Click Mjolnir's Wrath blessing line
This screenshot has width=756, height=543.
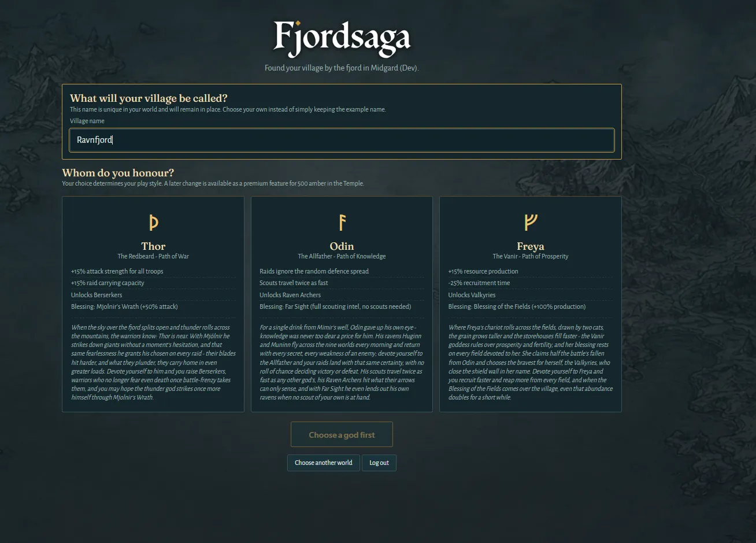click(x=124, y=306)
